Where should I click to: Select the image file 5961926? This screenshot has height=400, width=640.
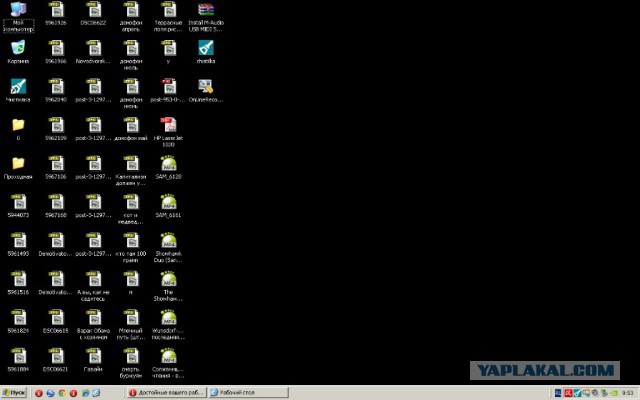click(56, 13)
